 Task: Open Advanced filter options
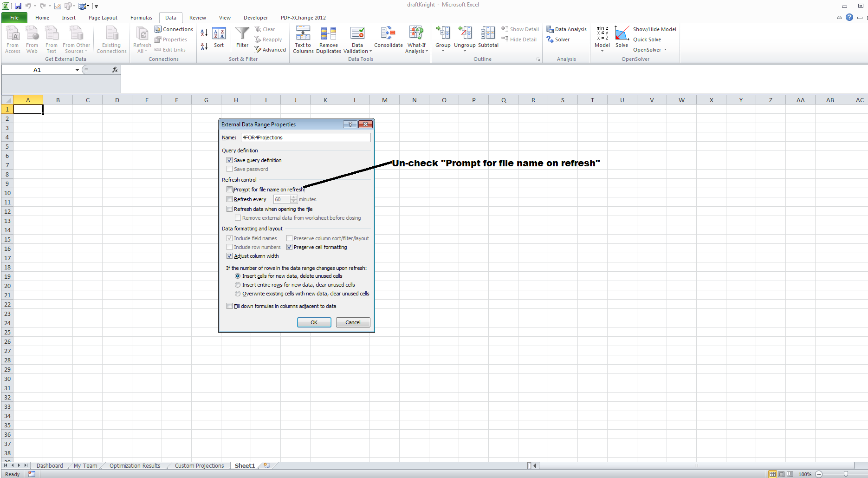tap(270, 50)
